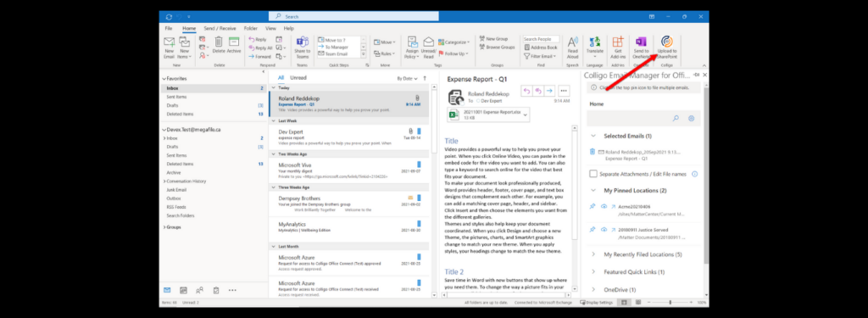868x318 pixels.
Task: Open the Filter Email dropdown
Action: pos(540,56)
